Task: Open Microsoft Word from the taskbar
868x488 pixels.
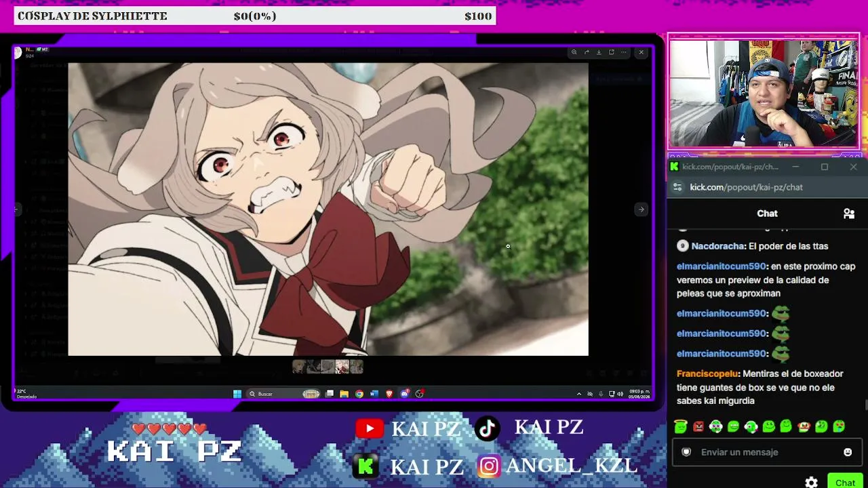Action: click(x=374, y=394)
